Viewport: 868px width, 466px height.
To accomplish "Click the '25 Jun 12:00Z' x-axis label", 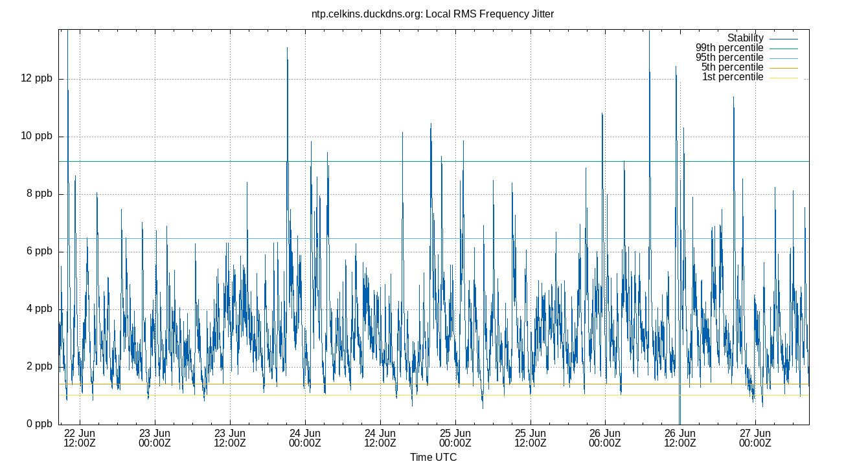I will click(530, 438).
